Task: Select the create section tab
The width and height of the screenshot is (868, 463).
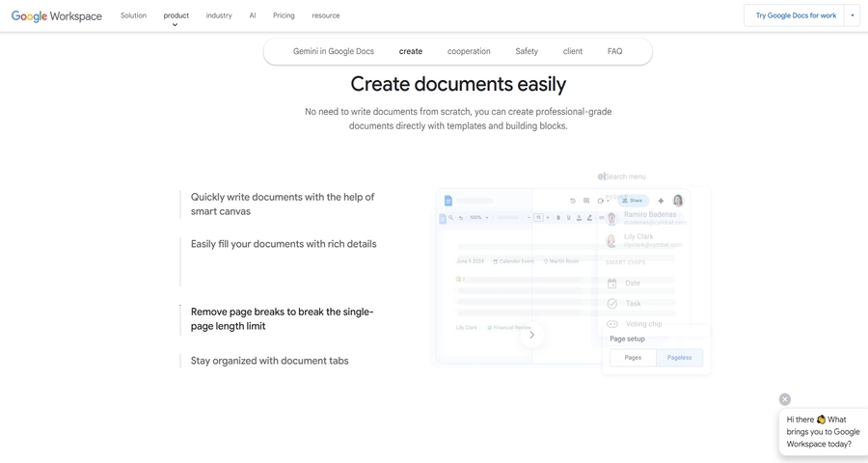Action: (411, 51)
